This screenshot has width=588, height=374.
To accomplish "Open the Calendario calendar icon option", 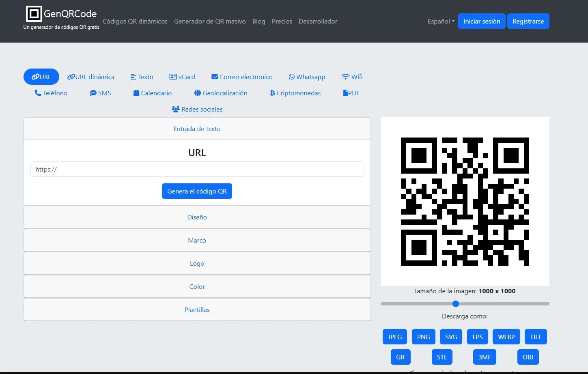I will 136,93.
